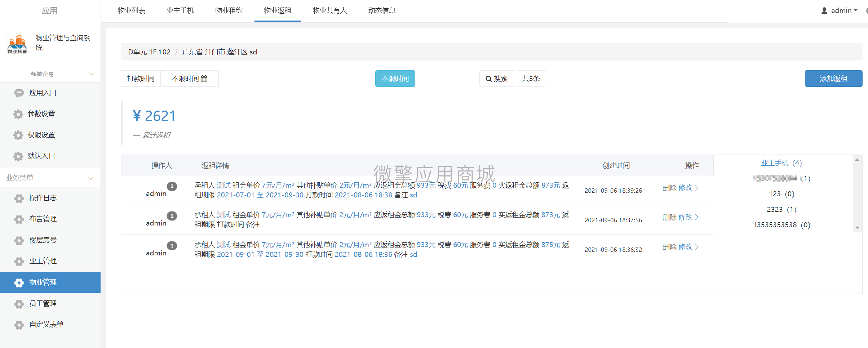The height and width of the screenshot is (348, 868).
Task: Click the calendar icon beside 不限时间
Action: pos(204,79)
